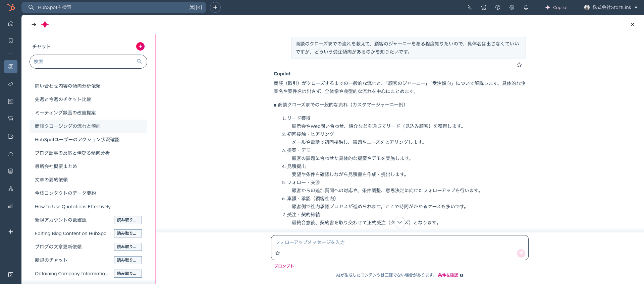Image resolution: width=644 pixels, height=284 pixels.
Task: Click the chat 検索 search field
Action: 88,62
